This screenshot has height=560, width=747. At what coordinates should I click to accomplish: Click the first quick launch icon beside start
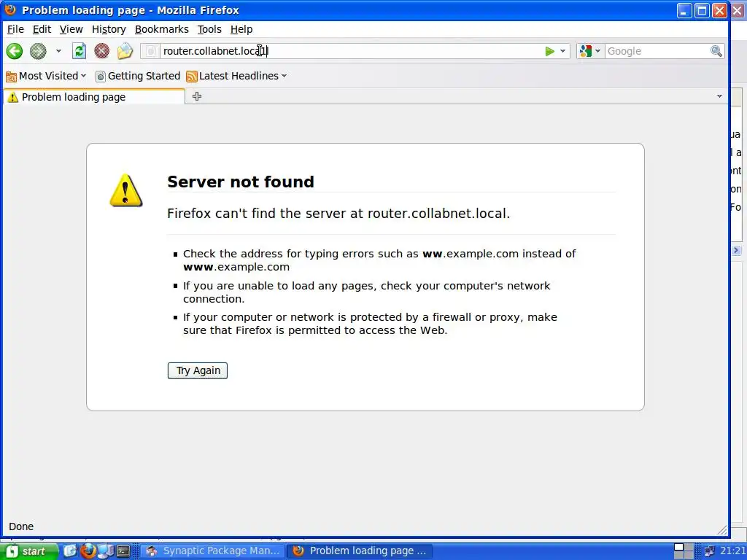(x=70, y=551)
